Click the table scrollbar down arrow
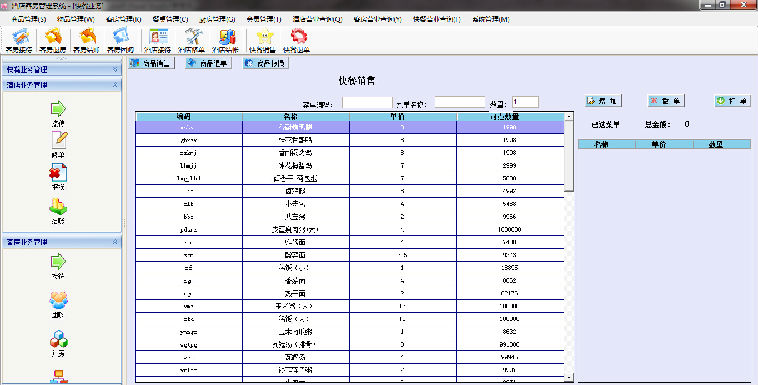 coord(569,377)
